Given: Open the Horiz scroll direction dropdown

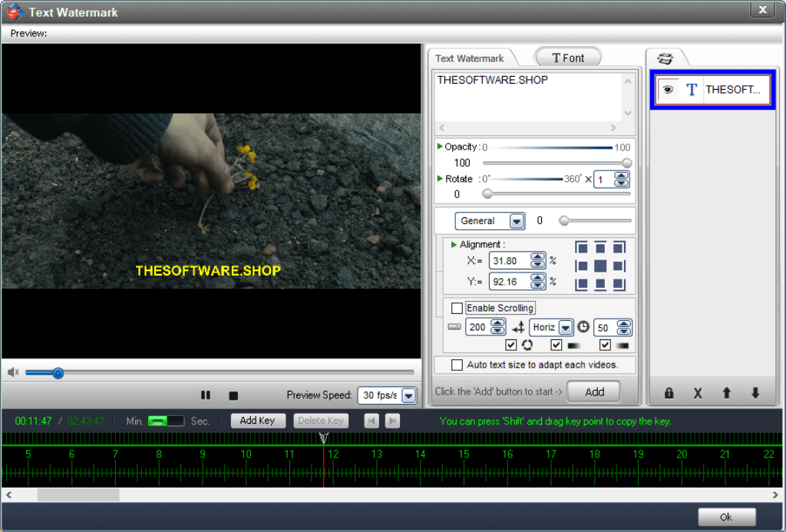Looking at the screenshot, I should pos(566,328).
